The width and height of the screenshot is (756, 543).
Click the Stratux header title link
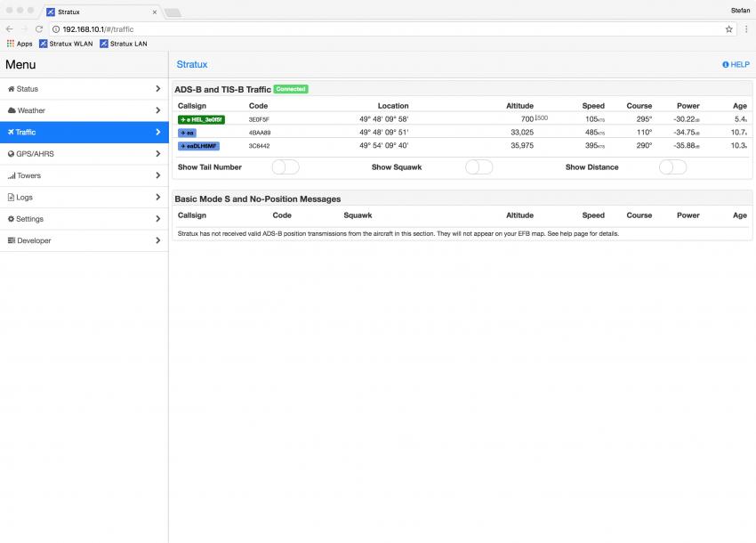192,65
